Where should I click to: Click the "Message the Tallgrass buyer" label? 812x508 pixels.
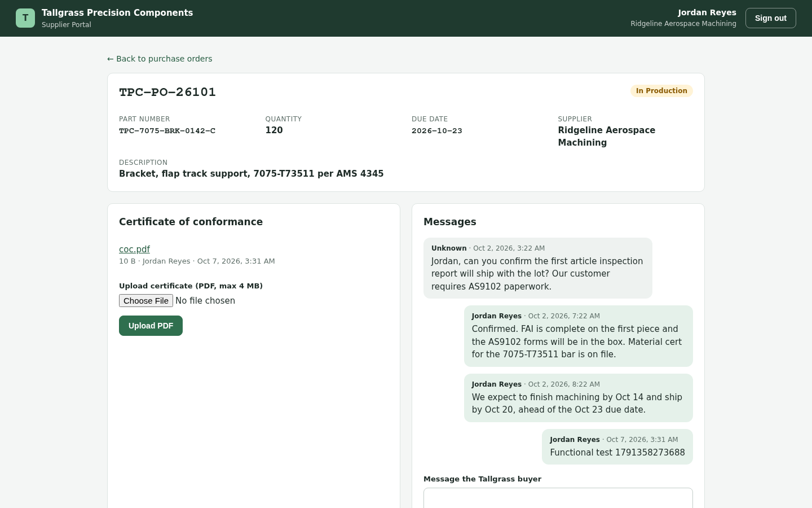tap(482, 479)
